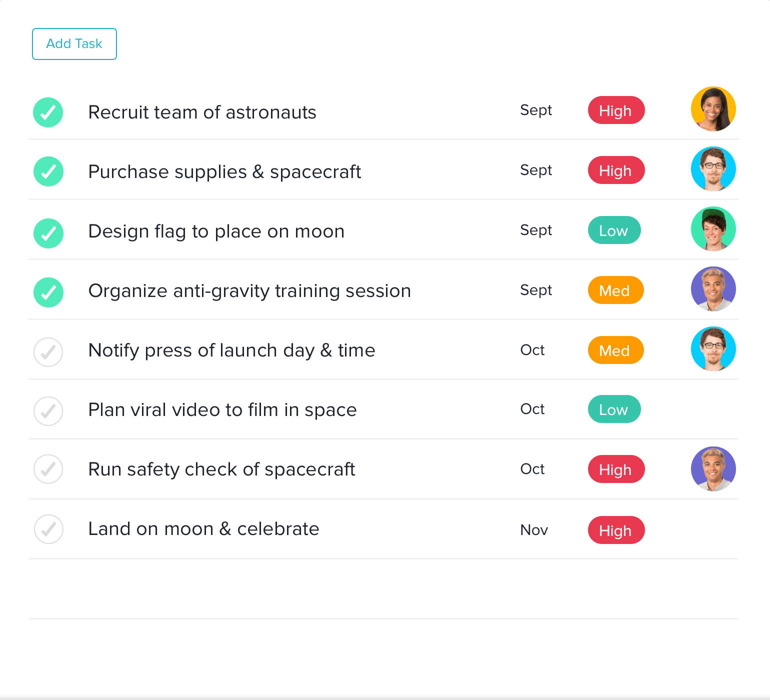The width and height of the screenshot is (770, 700).
Task: Open the High priority badge on Recruit team row
Action: 616,110
